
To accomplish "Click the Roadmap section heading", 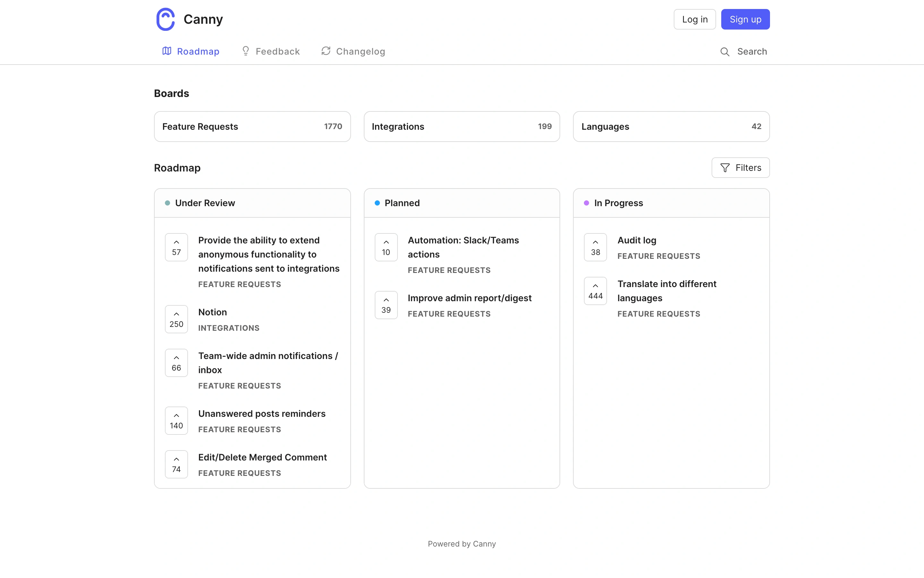I will tap(177, 168).
